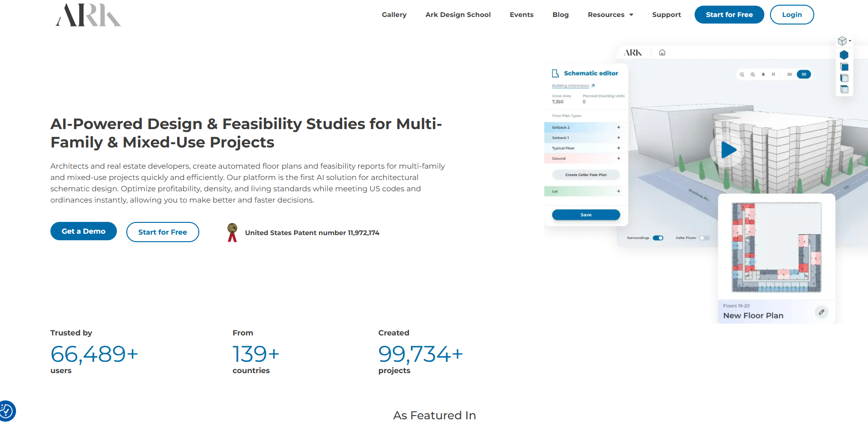Open the Blog page
Image resolution: width=868 pixels, height=424 pixels.
coord(561,15)
